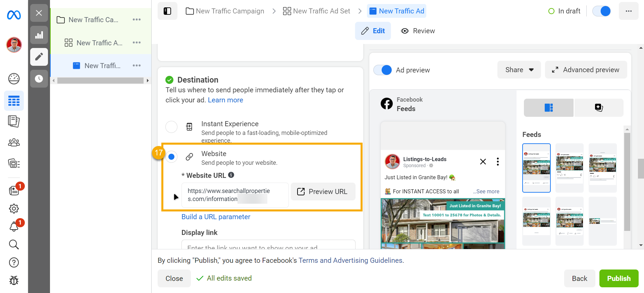644x293 pixels.
Task: Click the bug report icon
Action: (x=14, y=280)
